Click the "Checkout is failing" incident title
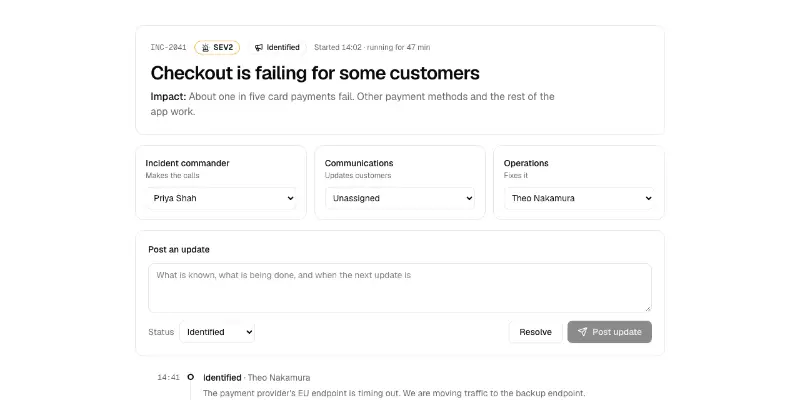Image resolution: width=800 pixels, height=400 pixels. click(315, 73)
